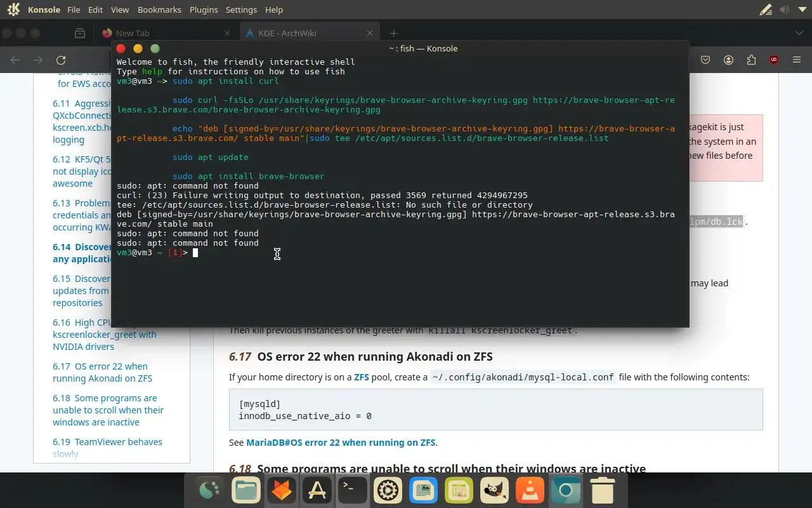The image size is (812, 508).
Task: Click the 6.17 OS error 22 article heading
Action: pyautogui.click(x=361, y=356)
